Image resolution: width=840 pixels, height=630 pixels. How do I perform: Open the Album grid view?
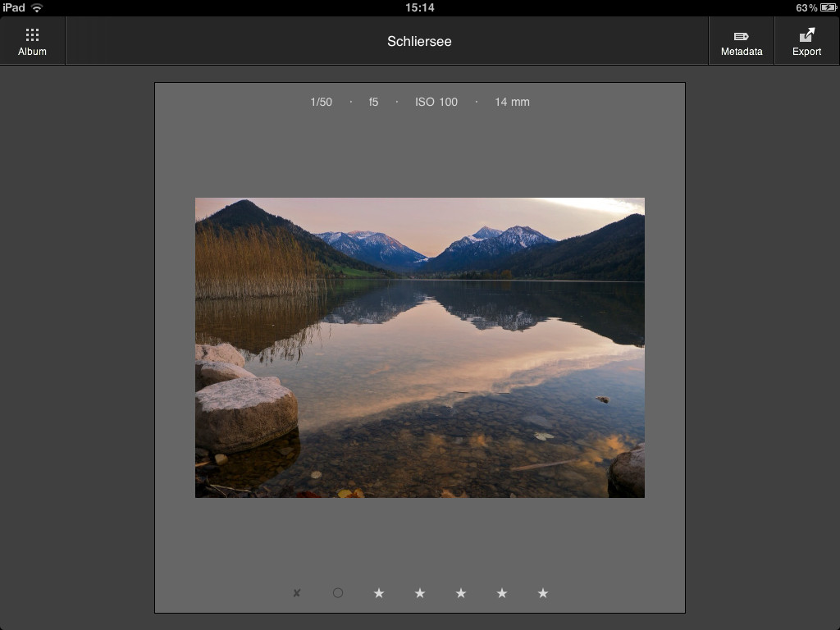coord(32,41)
